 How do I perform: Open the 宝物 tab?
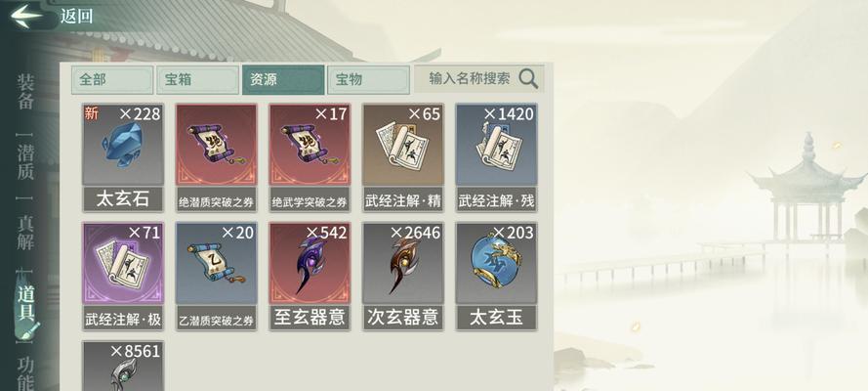click(369, 80)
